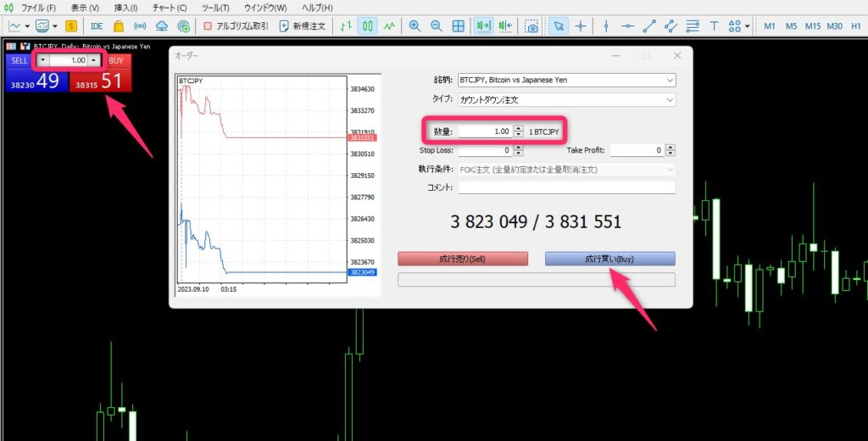
Task: Take a chart screenshot with camera icon
Action: coord(531,26)
